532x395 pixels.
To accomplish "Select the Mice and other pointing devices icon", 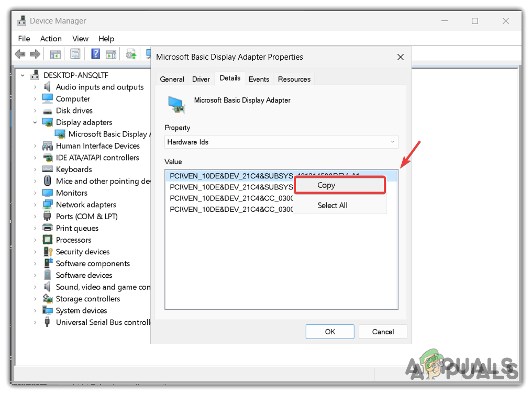I will (48, 180).
